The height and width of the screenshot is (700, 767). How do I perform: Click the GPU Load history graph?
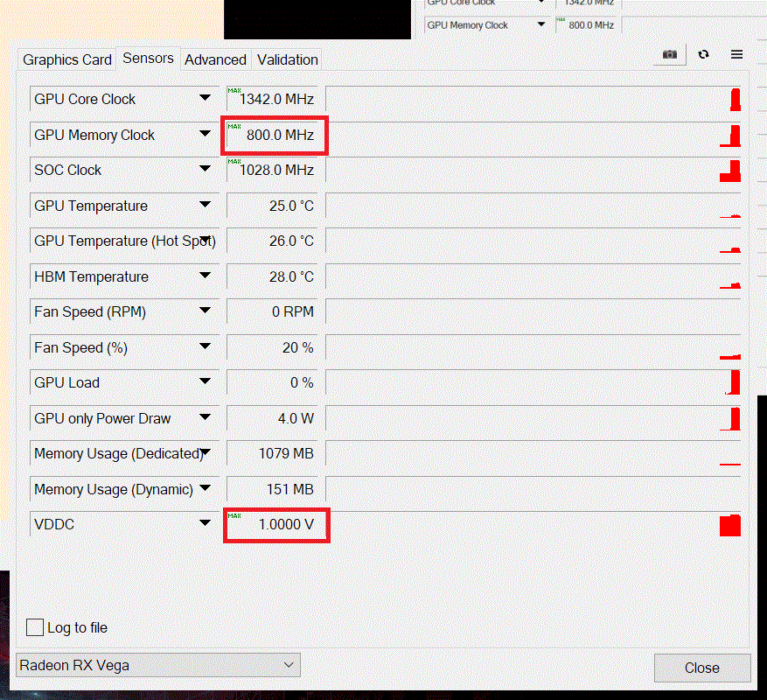pyautogui.click(x=533, y=382)
